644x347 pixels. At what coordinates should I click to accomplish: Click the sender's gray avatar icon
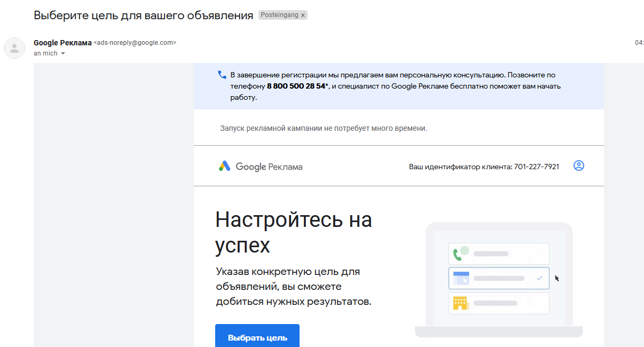click(x=14, y=48)
